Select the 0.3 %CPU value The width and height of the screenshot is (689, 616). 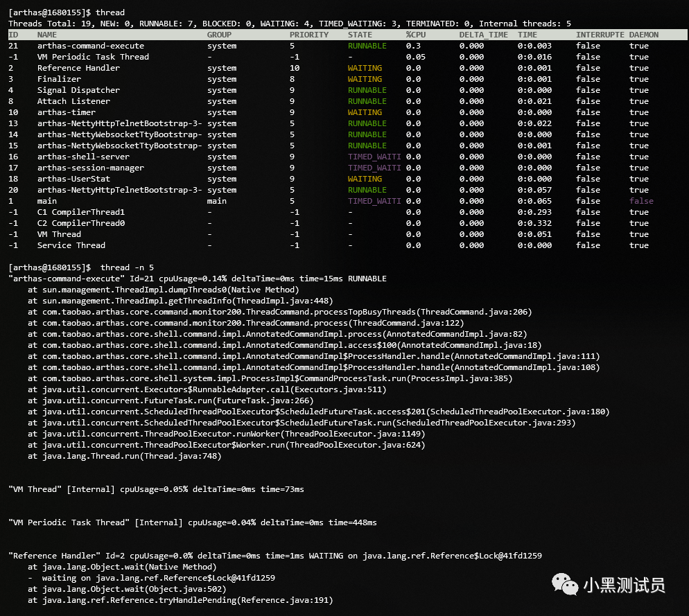tap(413, 46)
